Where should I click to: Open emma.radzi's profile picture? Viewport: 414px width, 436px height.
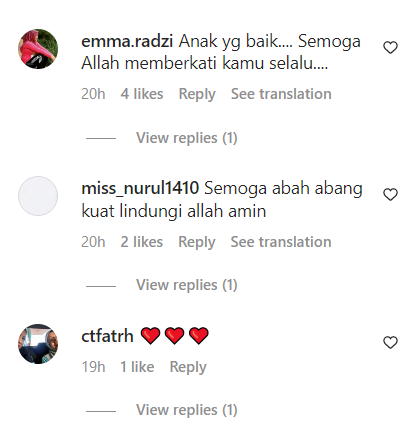(38, 49)
